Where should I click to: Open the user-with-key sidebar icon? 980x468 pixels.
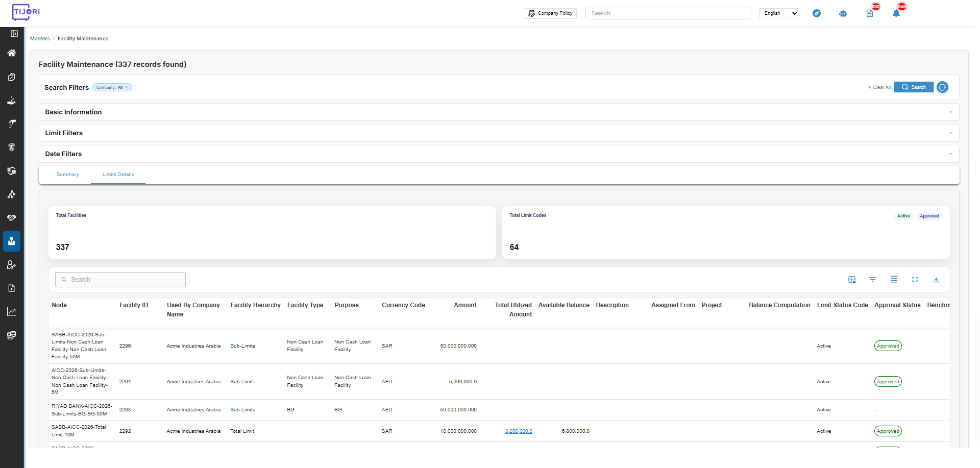click(11, 265)
